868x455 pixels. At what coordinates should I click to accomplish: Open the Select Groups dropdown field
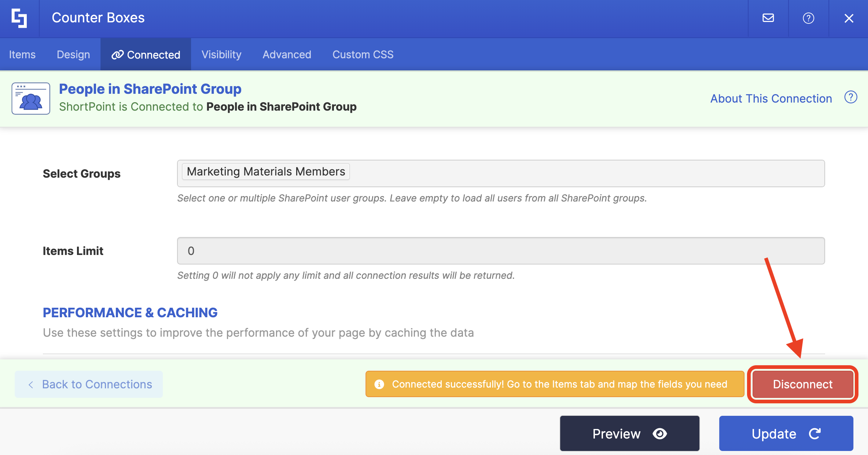pos(586,173)
